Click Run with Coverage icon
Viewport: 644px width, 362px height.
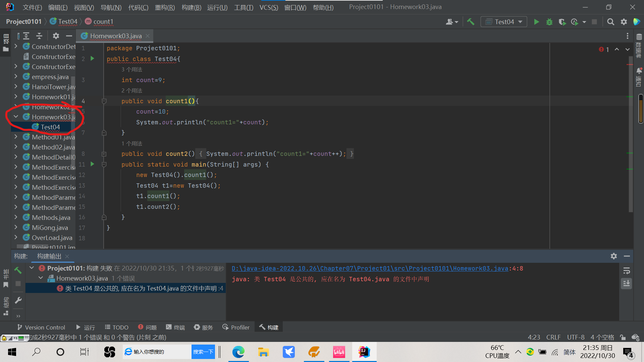pos(562,22)
